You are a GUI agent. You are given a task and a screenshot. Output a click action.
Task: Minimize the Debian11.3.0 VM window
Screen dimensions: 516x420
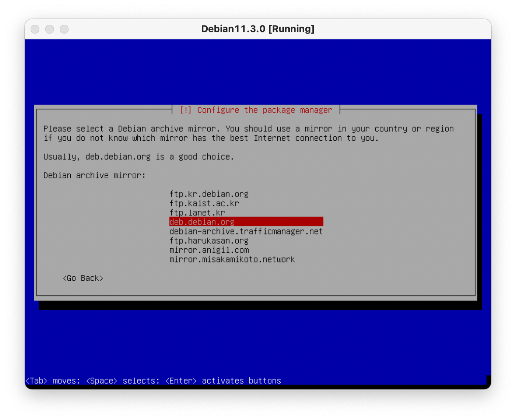pyautogui.click(x=50, y=29)
